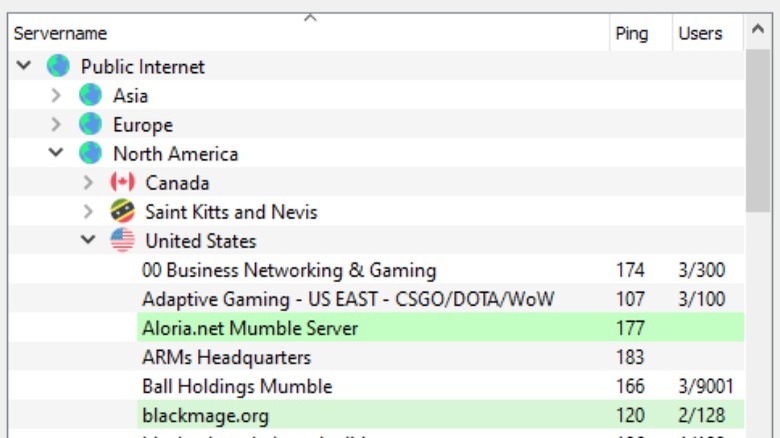The height and width of the screenshot is (438, 780).
Task: Select the Public Internet label
Action: (x=143, y=66)
